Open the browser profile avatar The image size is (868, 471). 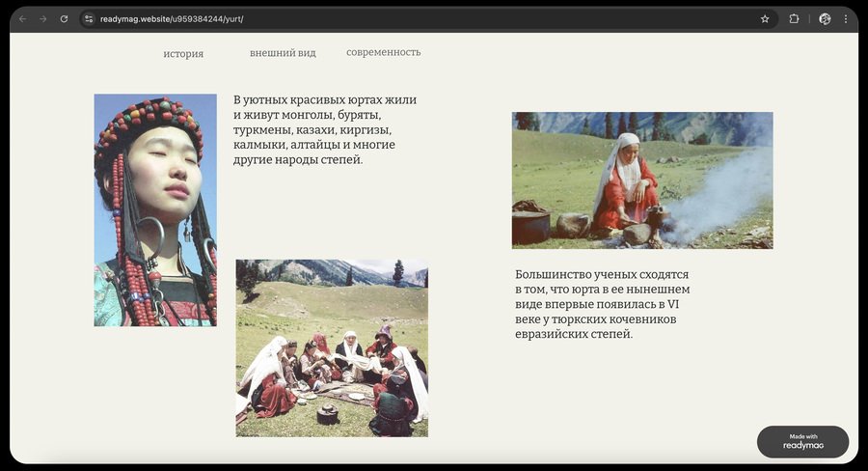point(825,19)
